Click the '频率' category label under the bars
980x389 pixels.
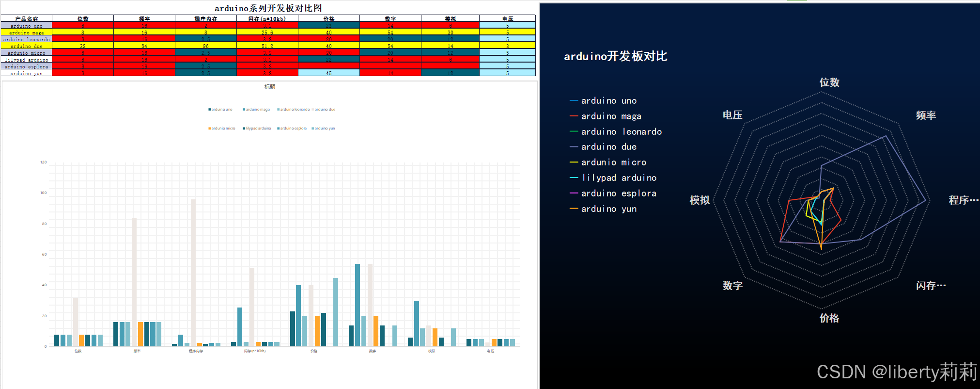click(x=137, y=351)
